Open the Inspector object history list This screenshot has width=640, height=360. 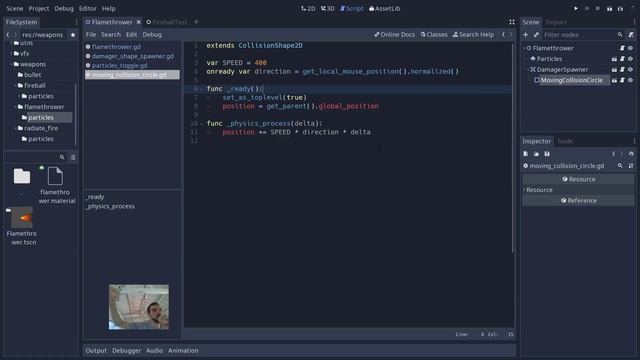coord(631,154)
